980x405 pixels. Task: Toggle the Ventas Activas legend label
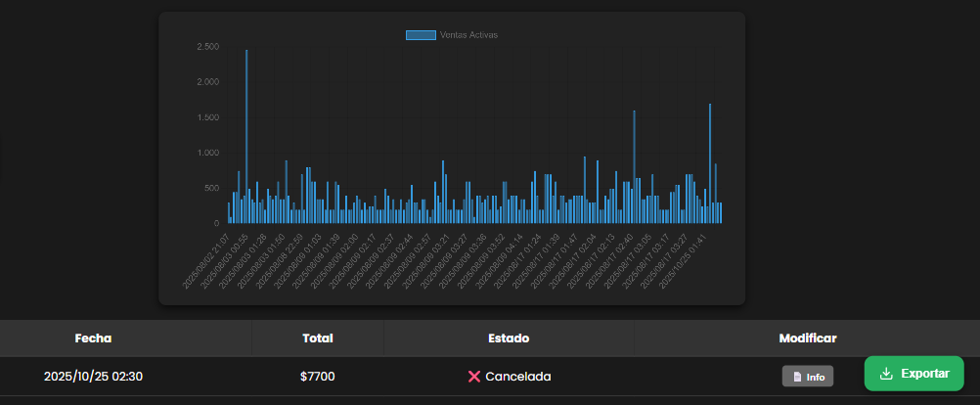pos(468,35)
